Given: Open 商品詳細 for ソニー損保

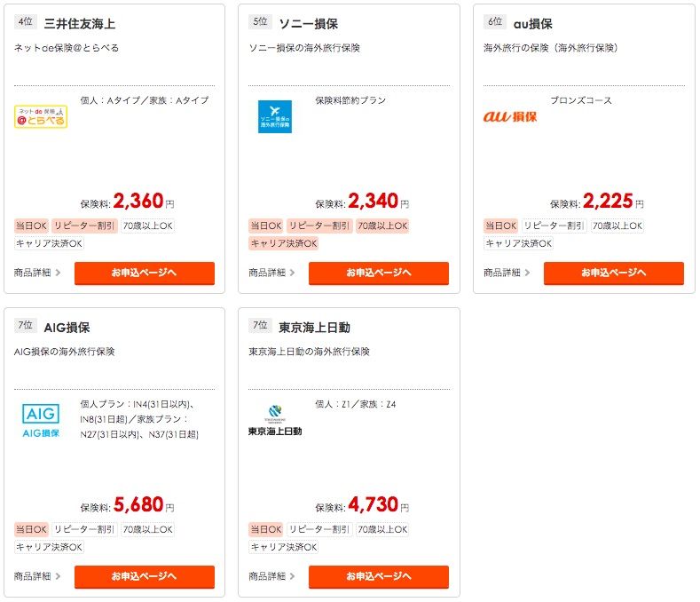Looking at the screenshot, I should coord(271,273).
